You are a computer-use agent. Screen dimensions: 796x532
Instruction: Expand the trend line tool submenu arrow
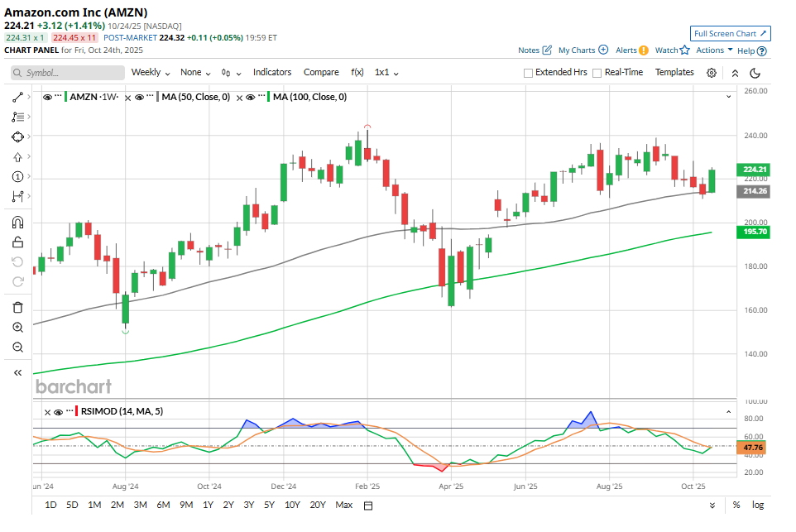click(x=29, y=97)
